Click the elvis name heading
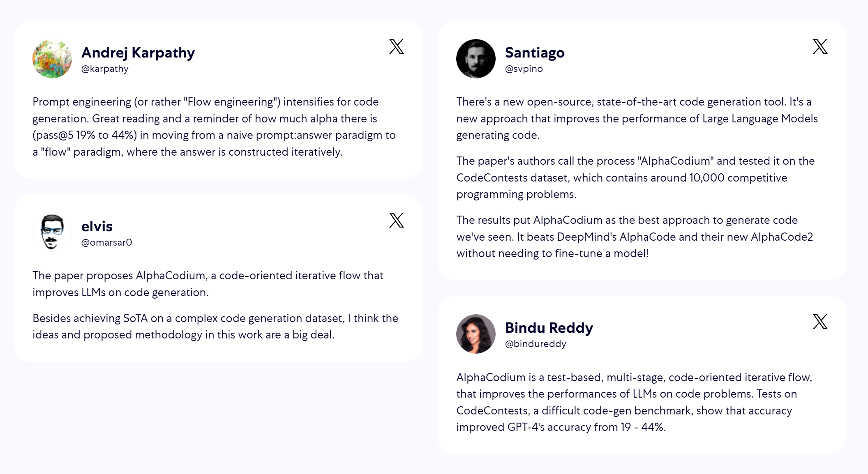The height and width of the screenshot is (474, 868). (97, 226)
